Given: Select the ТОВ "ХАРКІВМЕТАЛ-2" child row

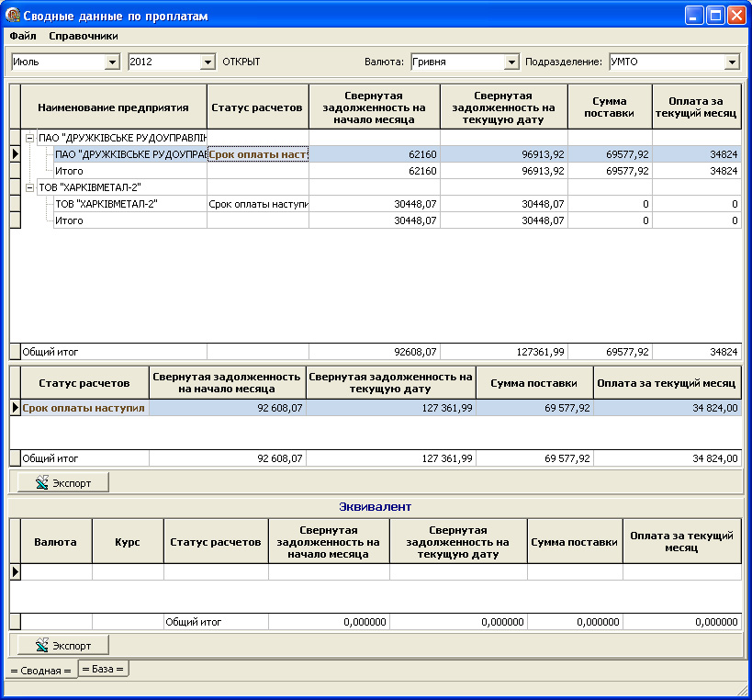Looking at the screenshot, I should point(106,204).
